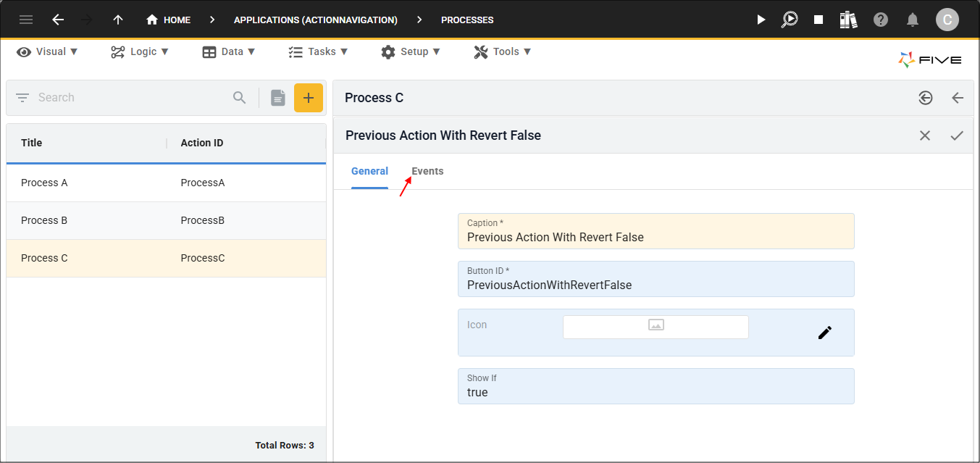Select Process B row in list
The image size is (980, 463).
166,220
